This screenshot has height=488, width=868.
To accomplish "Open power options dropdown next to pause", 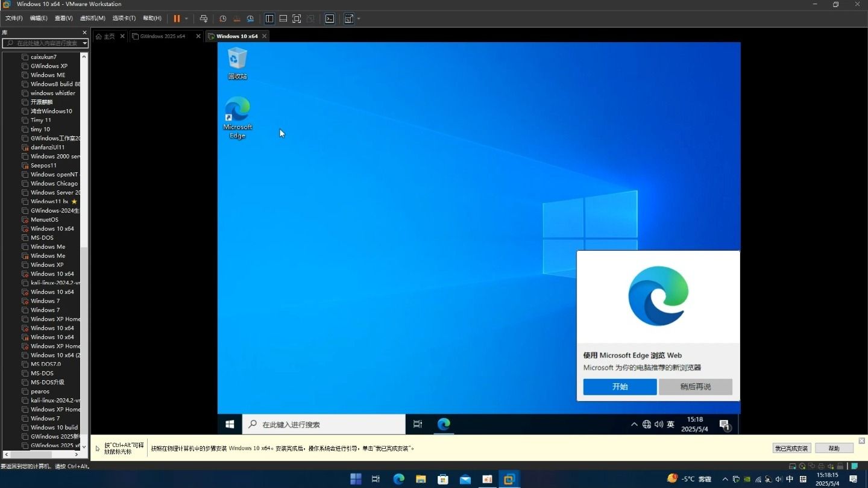I will point(186,19).
